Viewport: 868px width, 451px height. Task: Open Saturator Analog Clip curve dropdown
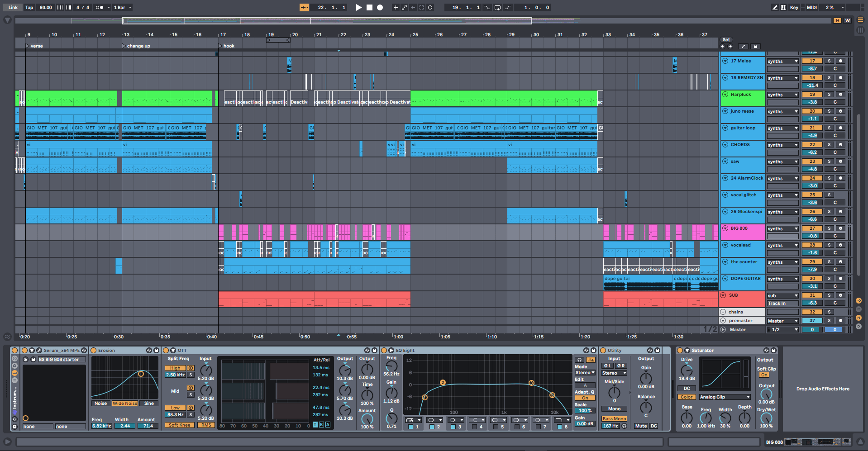725,397
